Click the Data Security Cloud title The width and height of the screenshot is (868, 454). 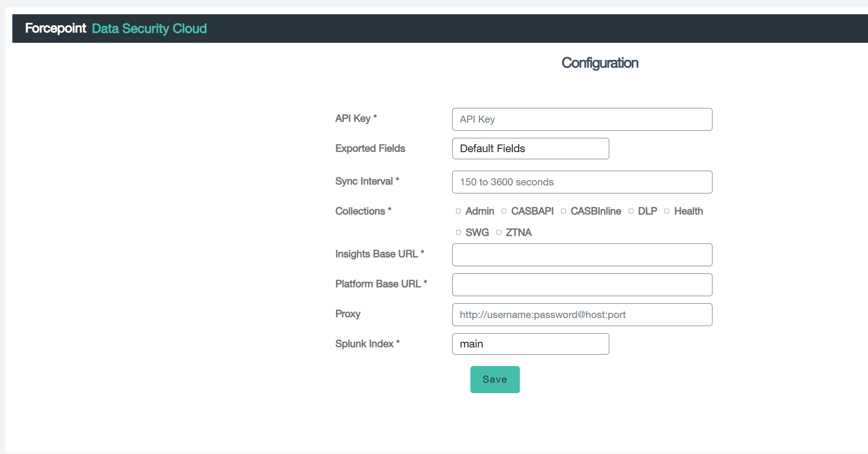[x=149, y=29]
